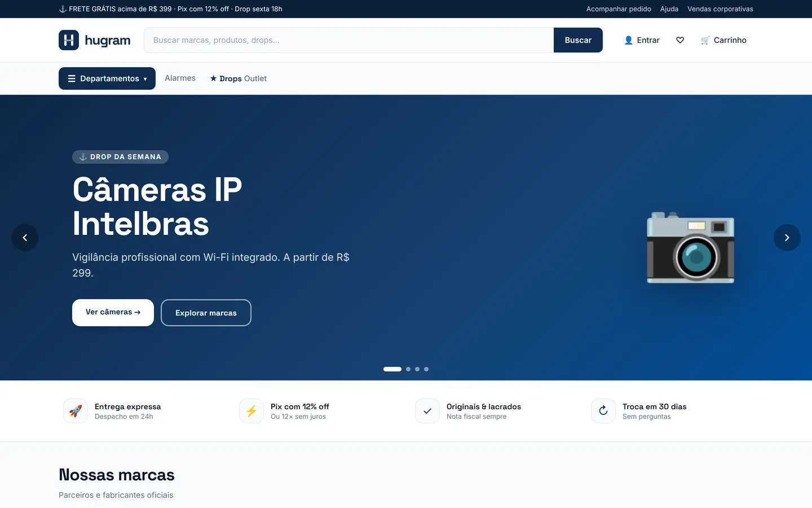The image size is (812, 508).
Task: Focus the search input field
Action: (349, 40)
